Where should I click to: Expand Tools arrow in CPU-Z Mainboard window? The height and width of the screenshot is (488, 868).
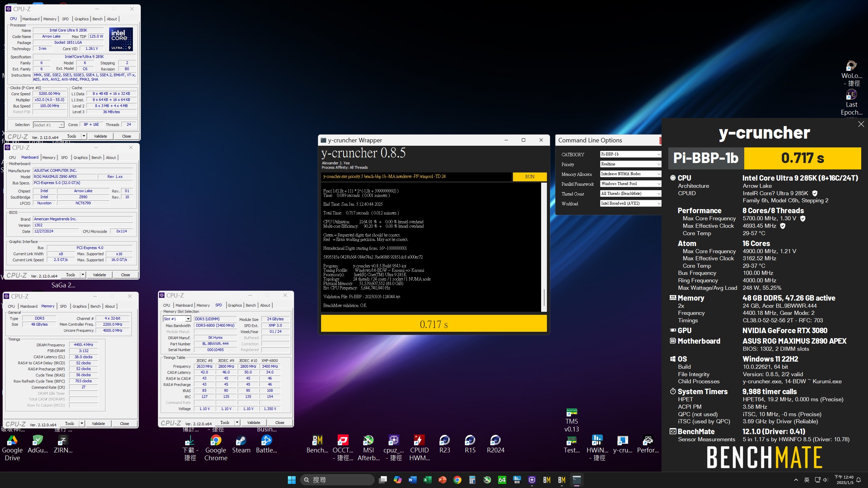[x=83, y=275]
